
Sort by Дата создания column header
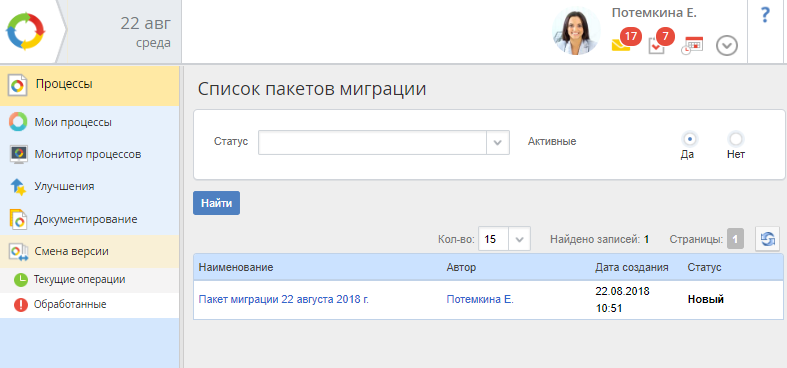tap(631, 268)
